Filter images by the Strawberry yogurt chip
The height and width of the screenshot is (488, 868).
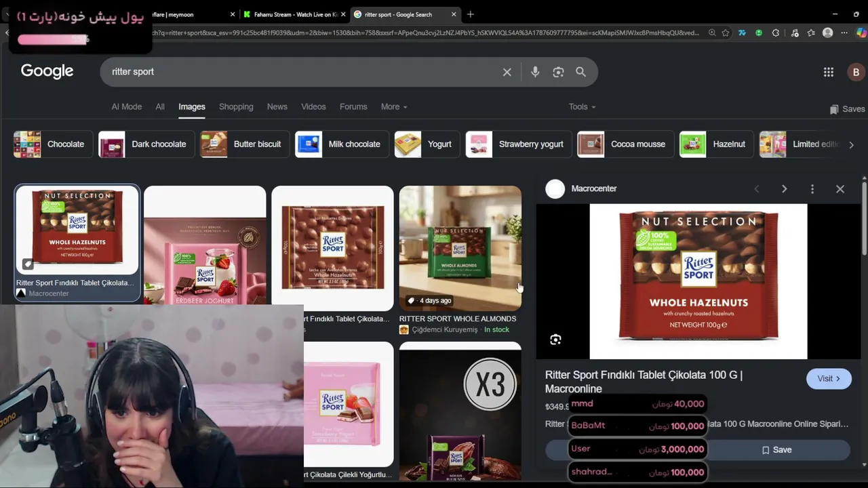click(x=519, y=144)
